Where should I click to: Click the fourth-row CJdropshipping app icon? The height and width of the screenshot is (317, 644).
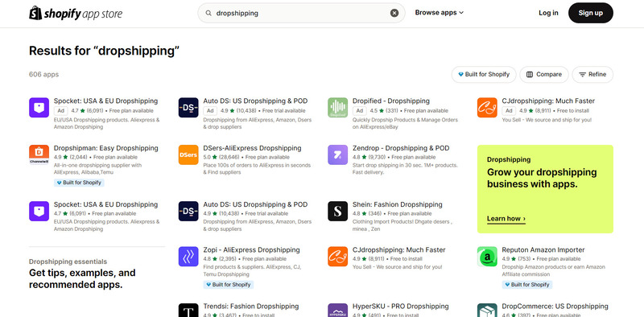[337, 256]
